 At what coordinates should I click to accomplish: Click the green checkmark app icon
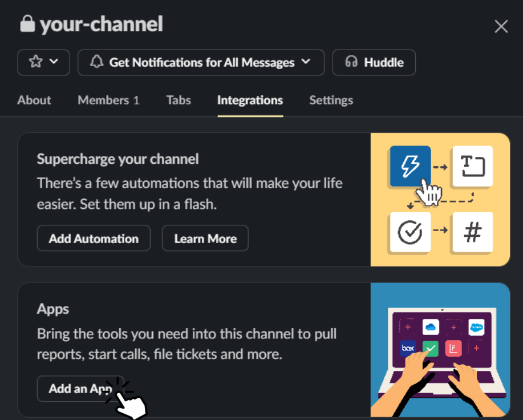point(431,348)
